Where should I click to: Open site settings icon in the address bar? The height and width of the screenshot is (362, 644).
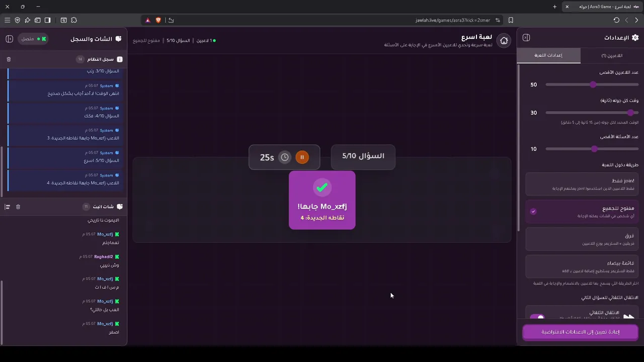pos(498,20)
